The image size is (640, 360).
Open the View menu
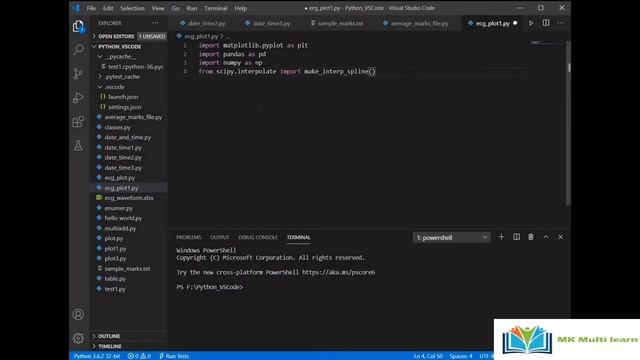[158, 8]
